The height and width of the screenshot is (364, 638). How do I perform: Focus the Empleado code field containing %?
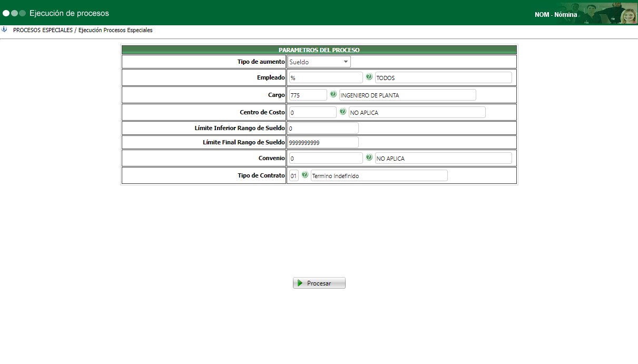326,77
